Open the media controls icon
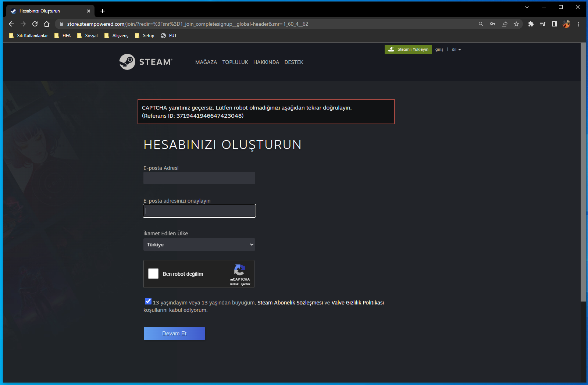 pyautogui.click(x=542, y=24)
